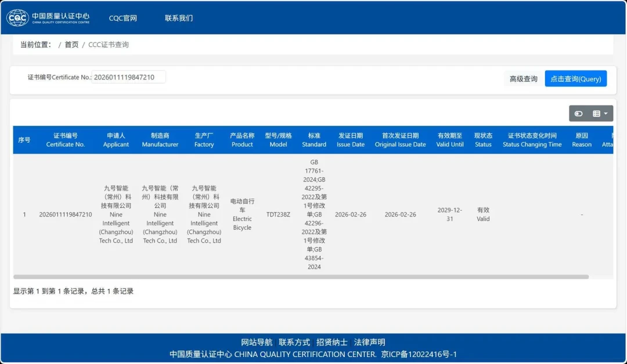
Task: Open CQC官网 menu item
Action: click(x=122, y=18)
